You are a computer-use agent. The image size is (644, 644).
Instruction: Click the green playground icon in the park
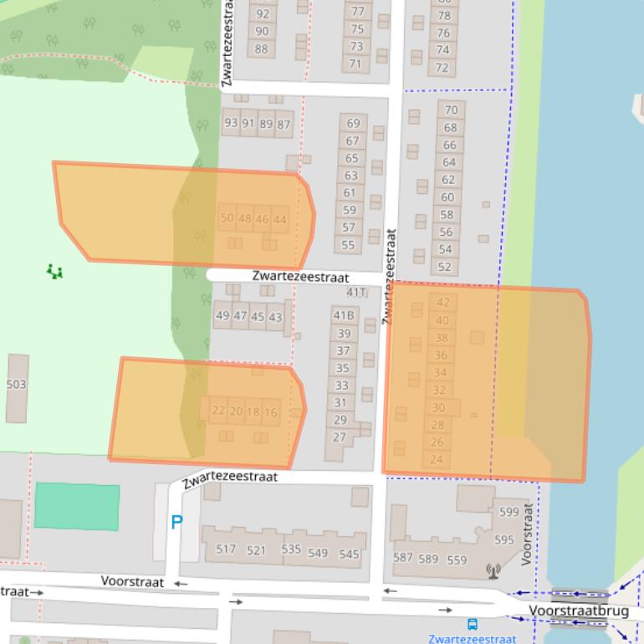(55, 271)
